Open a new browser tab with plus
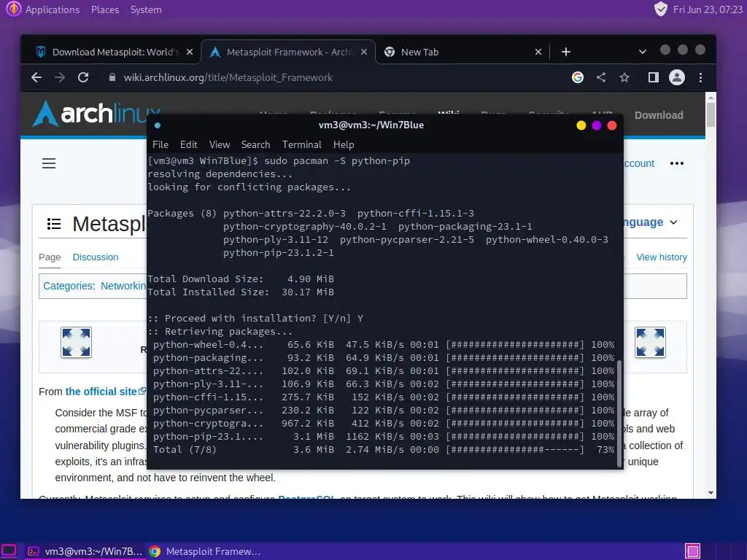The width and height of the screenshot is (747, 560). coord(566,52)
